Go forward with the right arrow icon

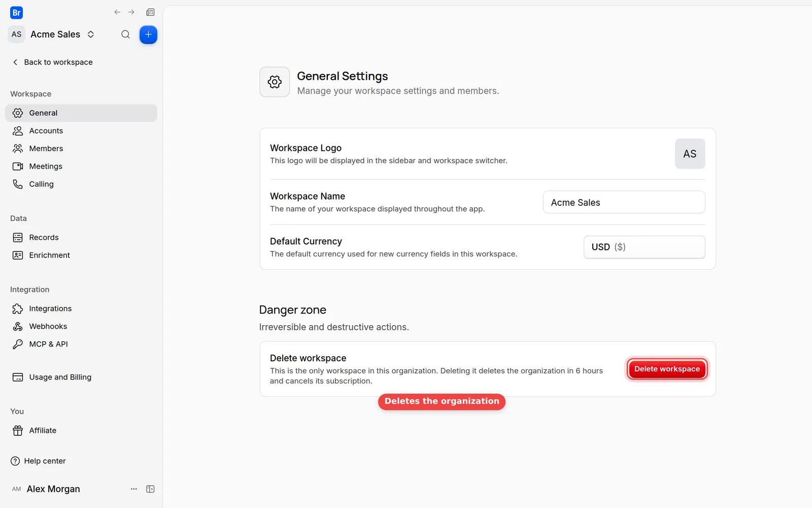(x=131, y=12)
